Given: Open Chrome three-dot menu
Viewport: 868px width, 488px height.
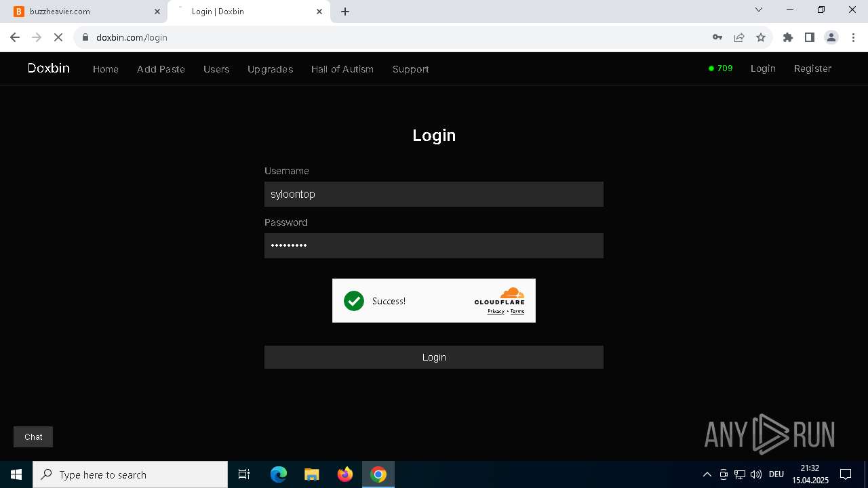Looking at the screenshot, I should (x=853, y=37).
